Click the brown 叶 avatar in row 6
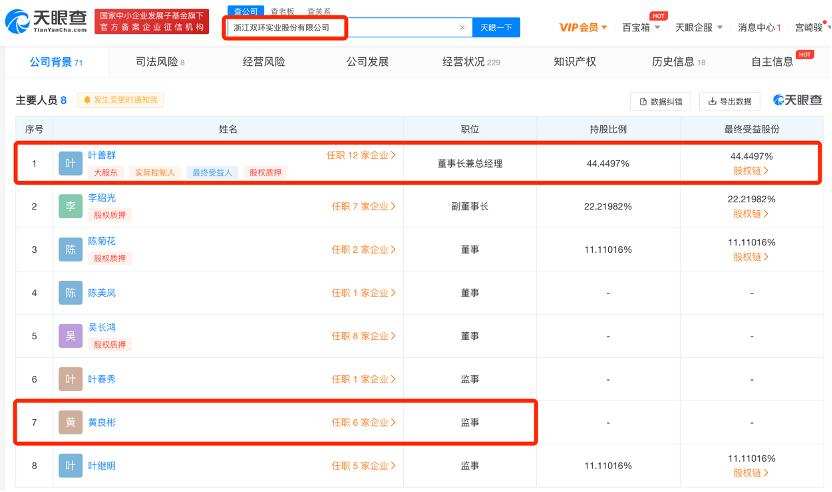Screen dimensions: 832x492 coord(71,379)
